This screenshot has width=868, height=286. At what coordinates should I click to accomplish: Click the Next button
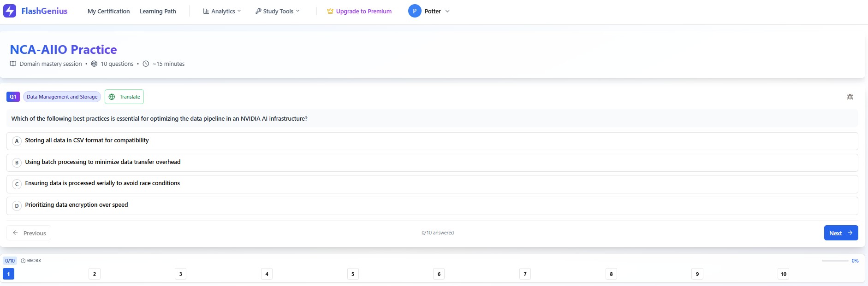[841, 233]
